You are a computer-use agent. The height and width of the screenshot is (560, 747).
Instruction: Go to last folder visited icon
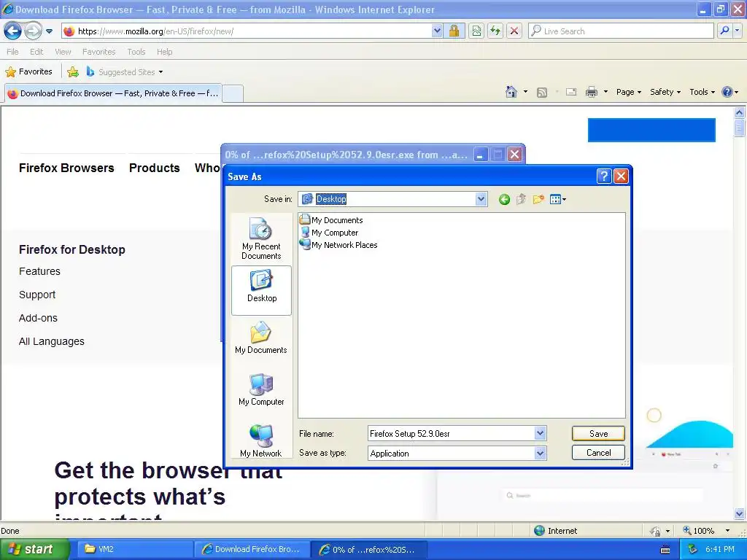[504, 200]
